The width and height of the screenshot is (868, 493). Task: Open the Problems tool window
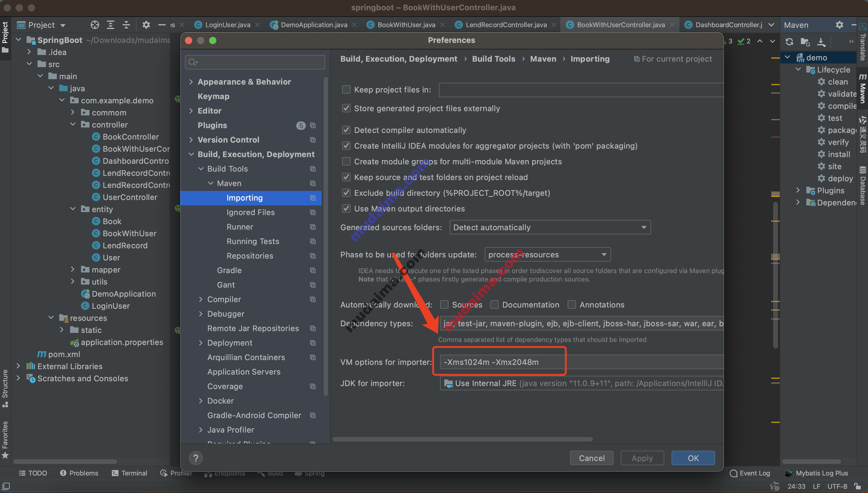[x=79, y=473]
